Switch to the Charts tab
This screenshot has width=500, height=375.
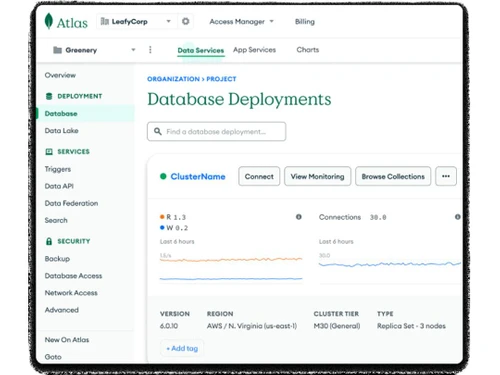click(x=308, y=50)
